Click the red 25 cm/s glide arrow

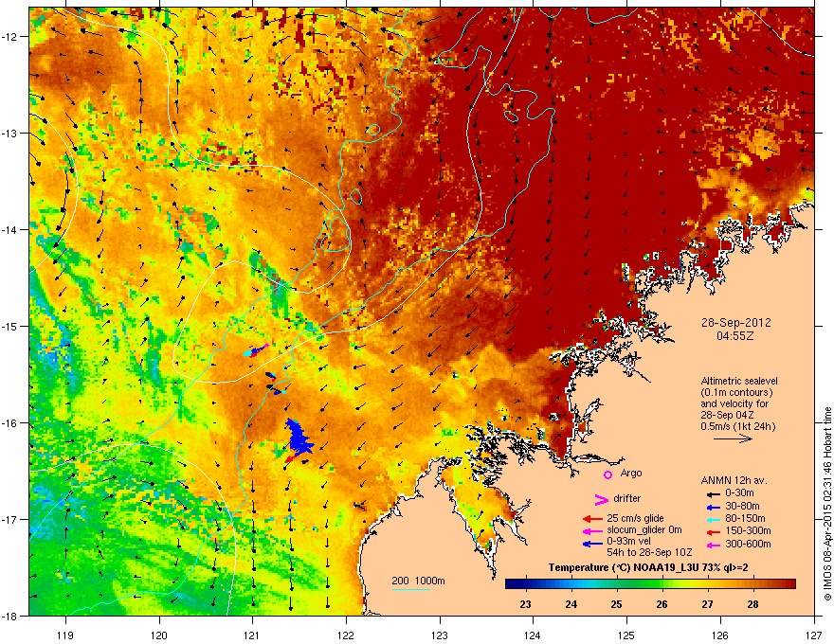pyautogui.click(x=592, y=519)
